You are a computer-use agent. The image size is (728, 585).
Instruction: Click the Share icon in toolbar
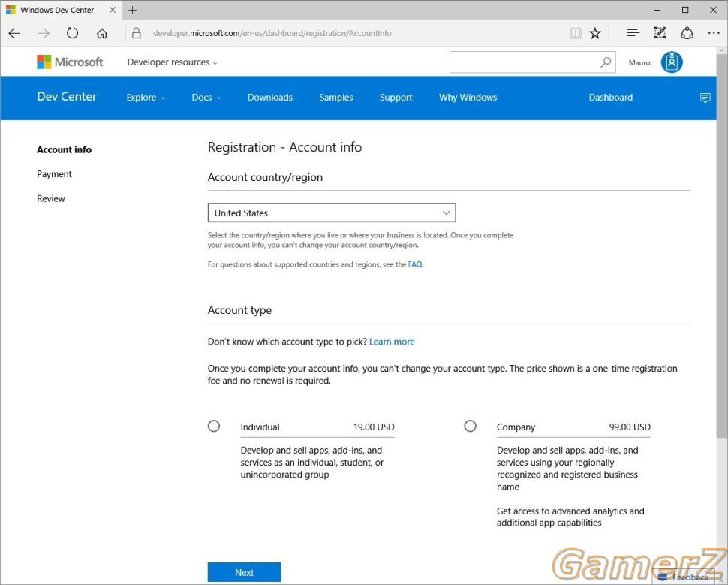point(687,33)
